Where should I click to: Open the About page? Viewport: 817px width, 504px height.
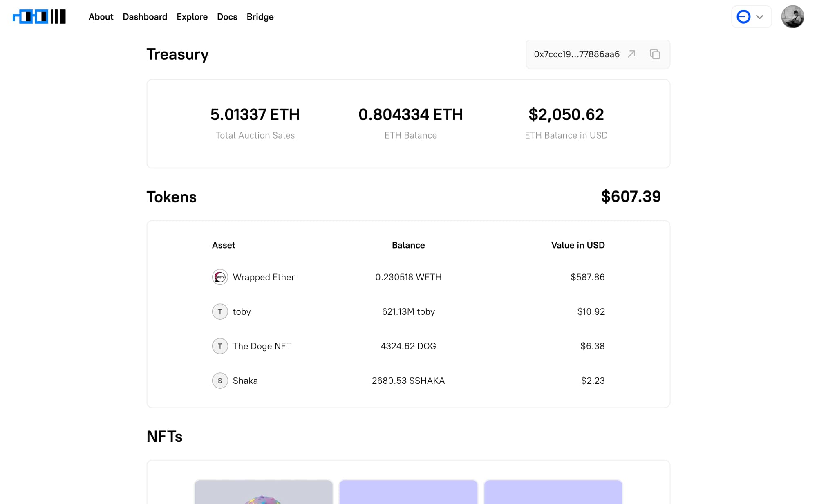coord(101,17)
